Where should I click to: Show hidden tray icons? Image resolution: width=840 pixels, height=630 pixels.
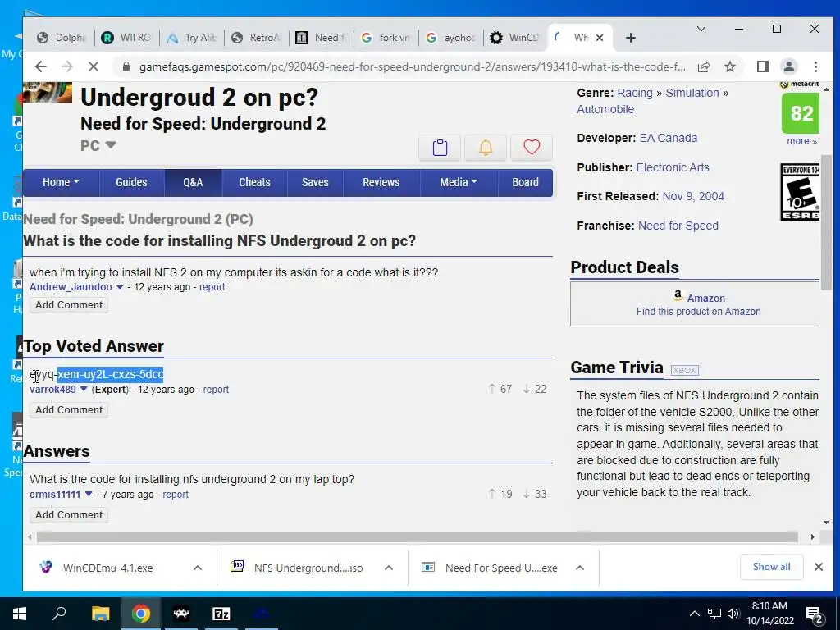click(x=694, y=614)
